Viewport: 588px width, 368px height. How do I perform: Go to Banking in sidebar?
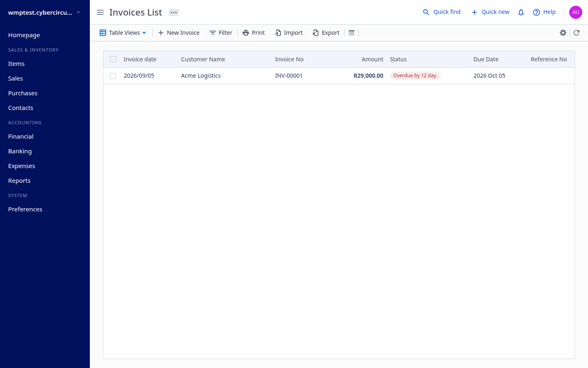click(x=20, y=151)
